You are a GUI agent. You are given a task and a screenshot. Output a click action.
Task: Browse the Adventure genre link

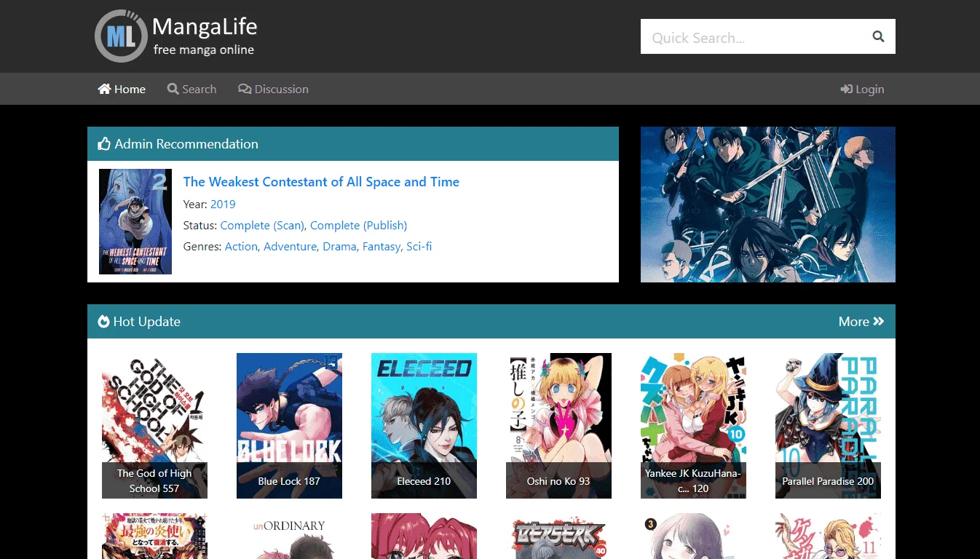click(290, 247)
